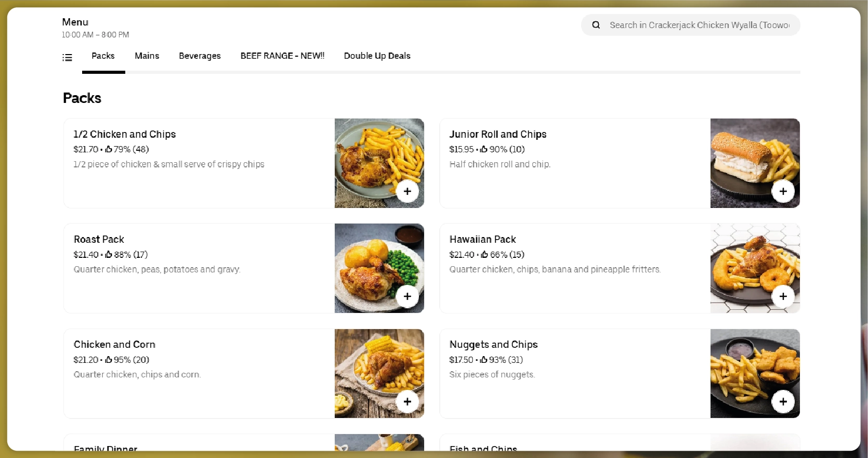The height and width of the screenshot is (458, 868).
Task: Click the $17.50 price text
Action: point(461,359)
